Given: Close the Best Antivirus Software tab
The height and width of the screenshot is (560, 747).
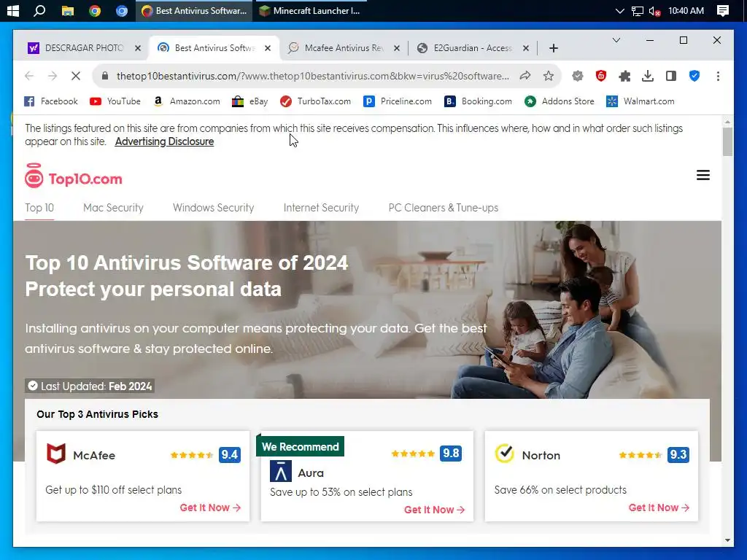Looking at the screenshot, I should coord(268,48).
